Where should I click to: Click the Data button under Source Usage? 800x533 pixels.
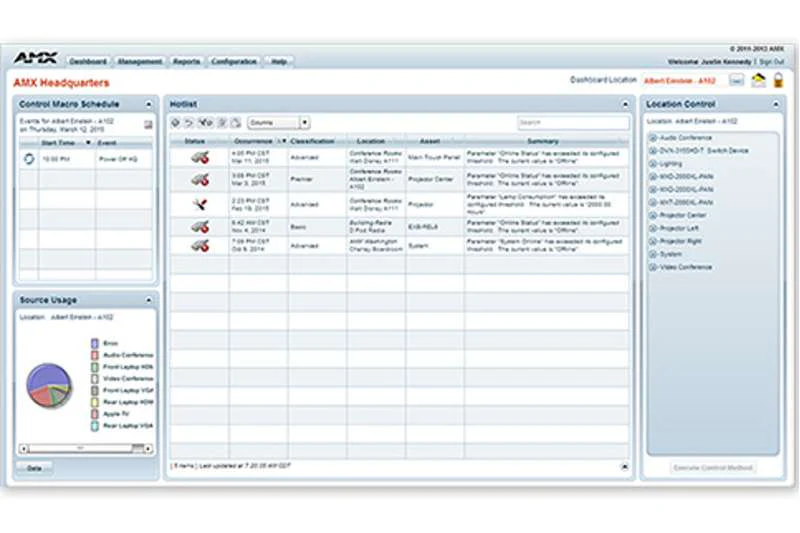pyautogui.click(x=34, y=468)
